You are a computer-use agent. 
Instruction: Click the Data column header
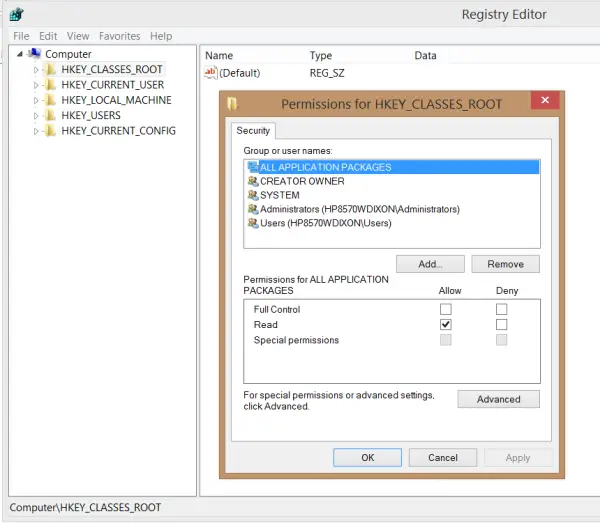coord(425,55)
